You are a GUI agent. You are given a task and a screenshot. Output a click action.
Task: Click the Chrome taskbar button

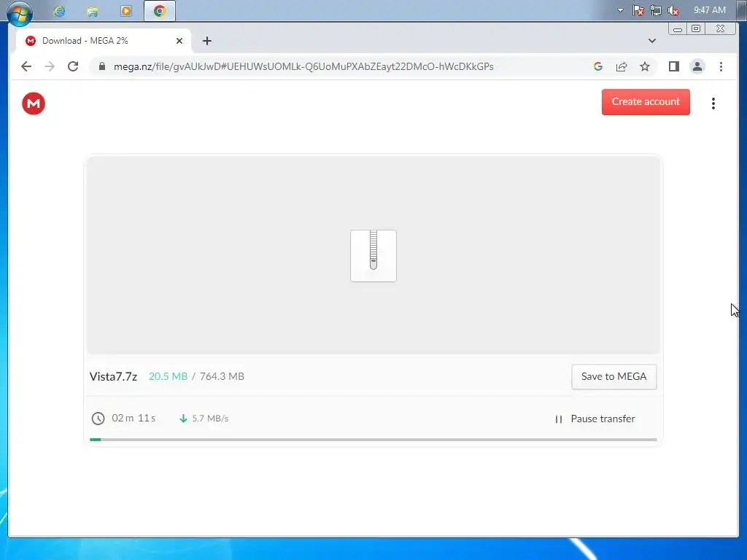[x=160, y=11]
